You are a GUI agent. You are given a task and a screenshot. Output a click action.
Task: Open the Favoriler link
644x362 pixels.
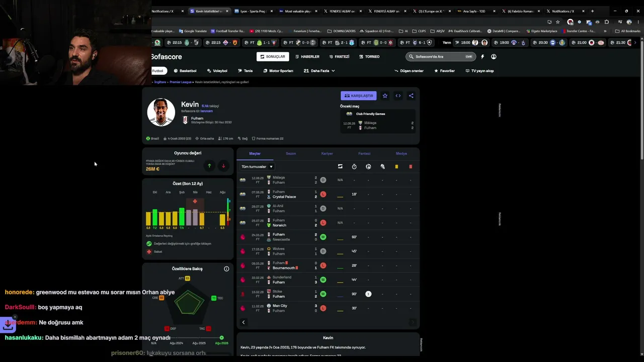[x=444, y=71]
